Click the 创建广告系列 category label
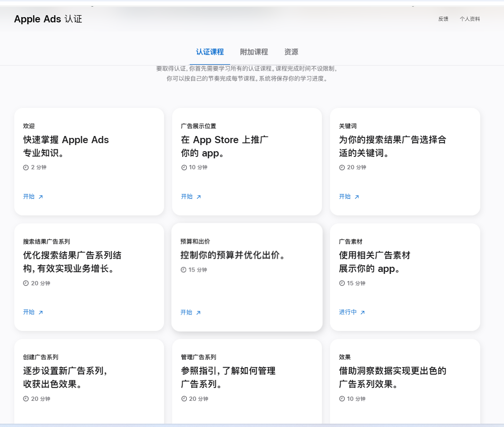Image resolution: width=504 pixels, height=427 pixels. tap(40, 357)
